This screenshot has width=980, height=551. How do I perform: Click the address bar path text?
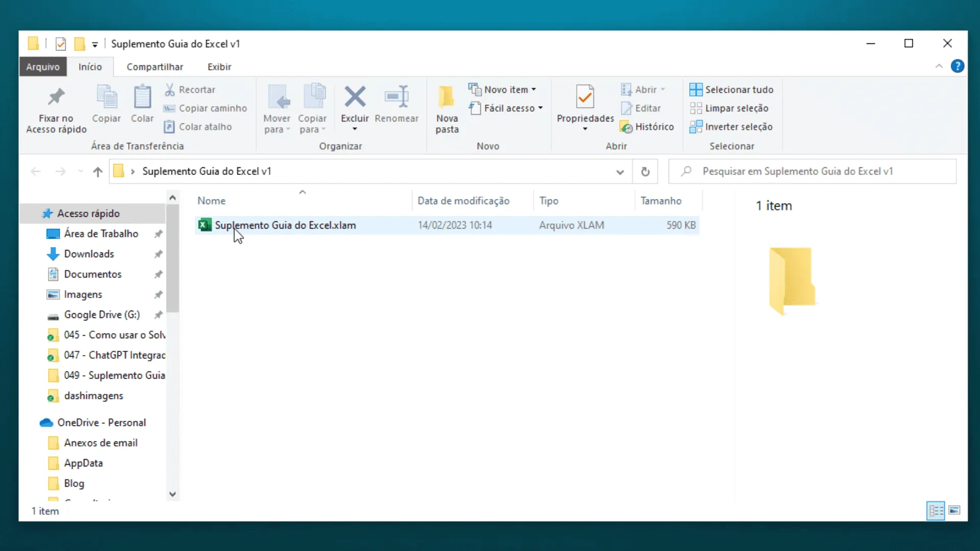coord(206,171)
